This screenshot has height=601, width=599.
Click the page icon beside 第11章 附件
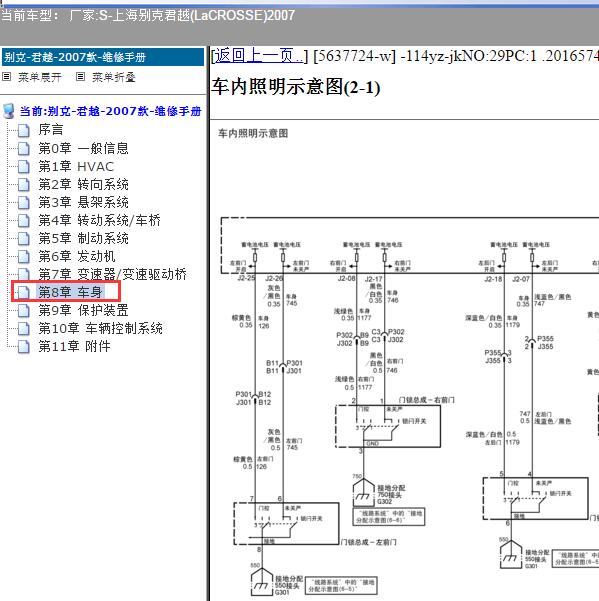coord(24,346)
